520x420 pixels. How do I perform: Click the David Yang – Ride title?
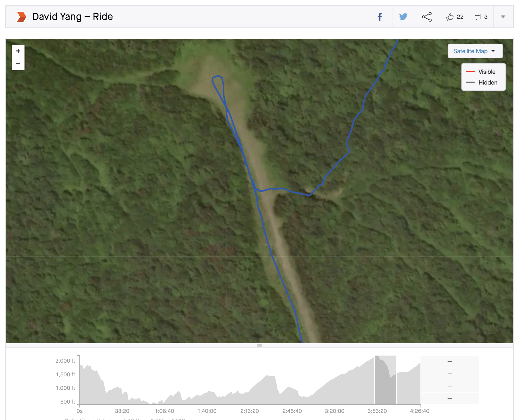pyautogui.click(x=73, y=17)
